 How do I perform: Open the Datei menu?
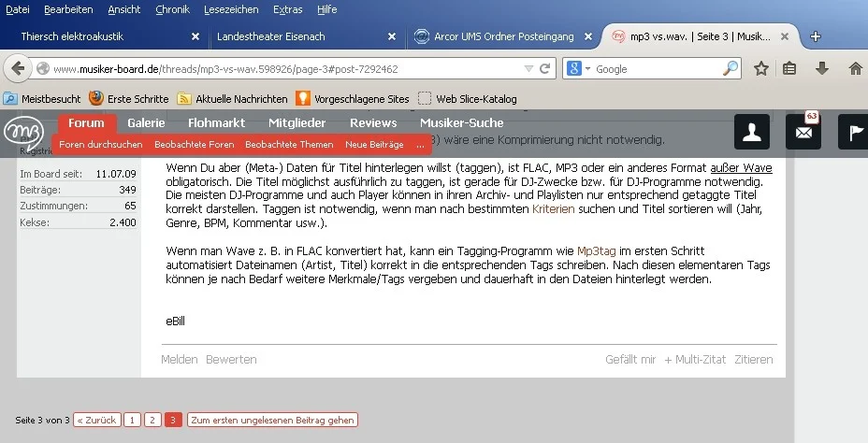tap(18, 9)
